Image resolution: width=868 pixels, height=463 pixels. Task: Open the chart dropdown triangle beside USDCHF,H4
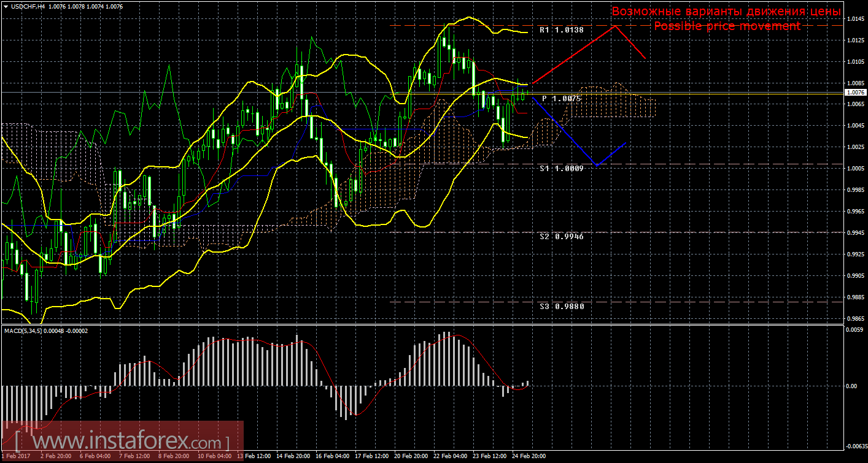tap(6, 7)
